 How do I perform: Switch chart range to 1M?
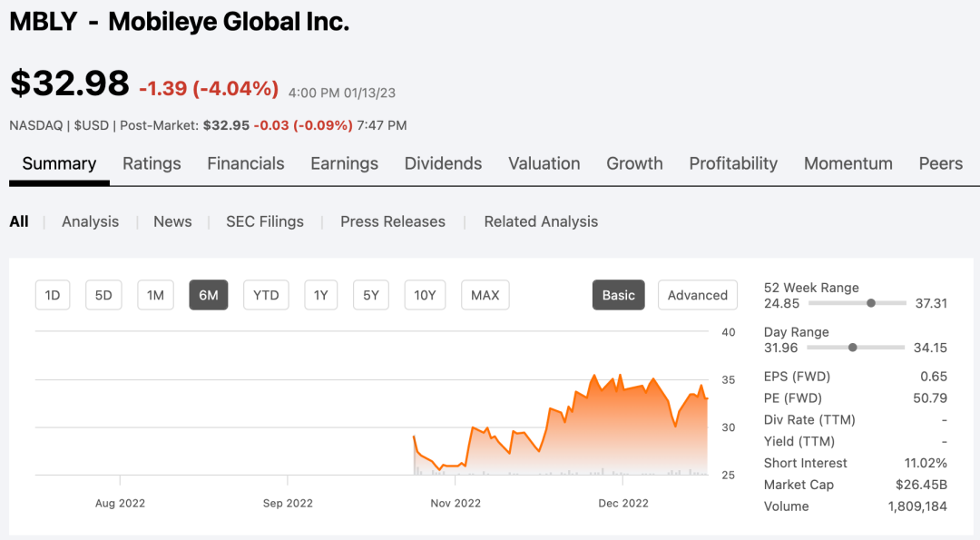click(x=155, y=295)
